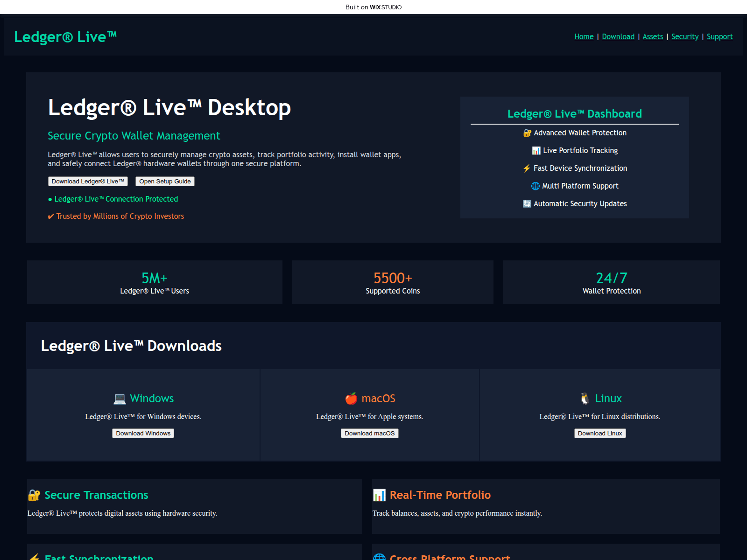Click globe icon beside Multi Platform Support
Image resolution: width=747 pixels, height=560 pixels.
pos(536,186)
